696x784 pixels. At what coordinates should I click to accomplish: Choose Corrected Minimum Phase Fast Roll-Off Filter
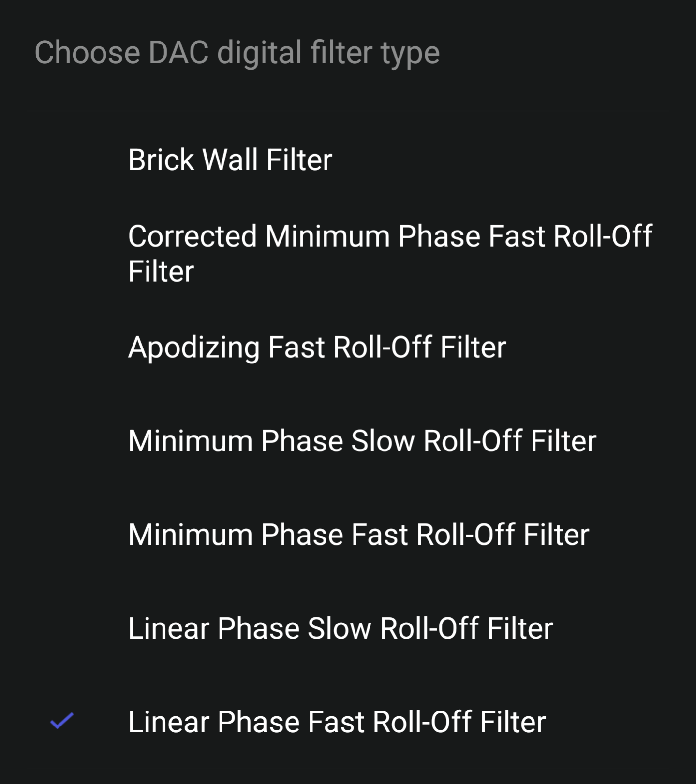click(x=389, y=253)
